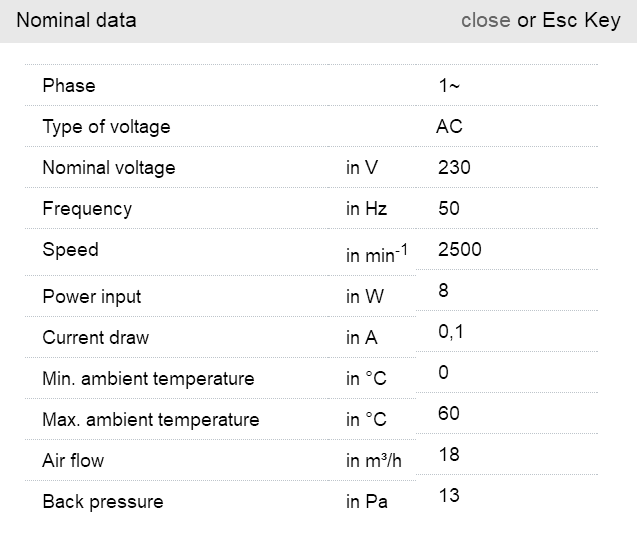Viewport: 637px width, 549px height.
Task: Click the Power input label
Action: [x=92, y=297]
